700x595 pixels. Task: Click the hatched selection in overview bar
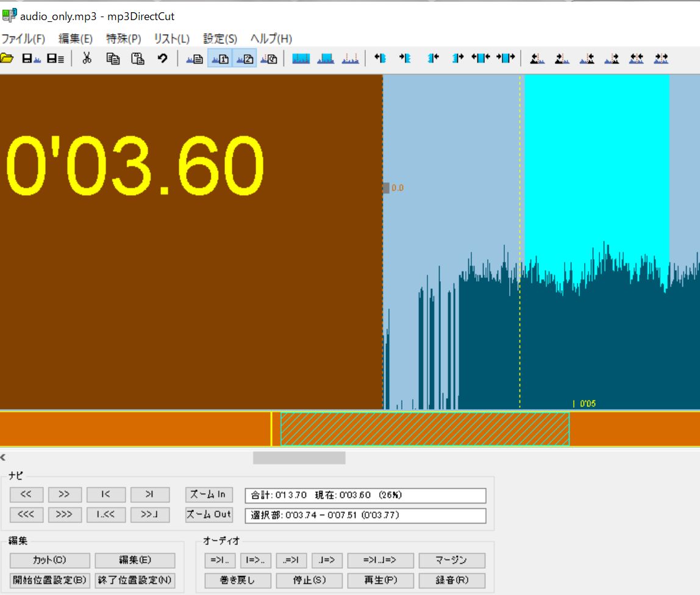[424, 429]
